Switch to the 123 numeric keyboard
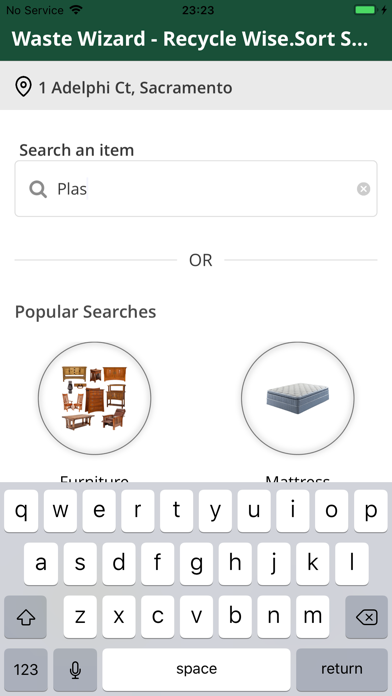This screenshot has width=392, height=696. 26,669
